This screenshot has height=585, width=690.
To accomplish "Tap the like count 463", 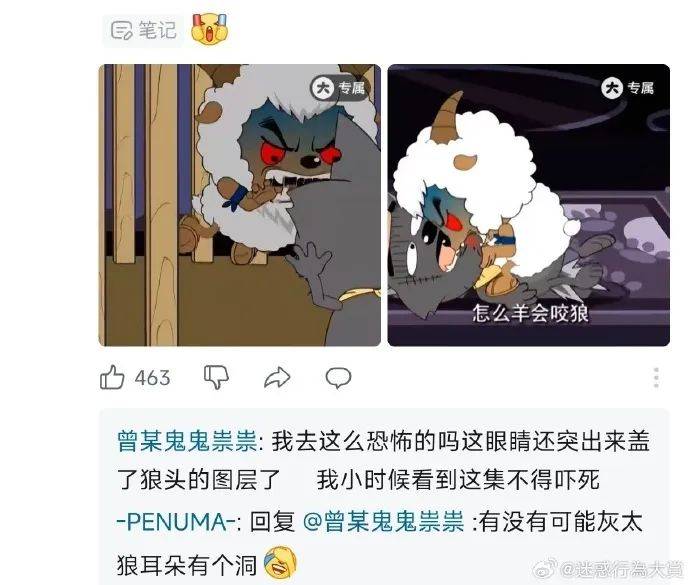I will (x=152, y=378).
